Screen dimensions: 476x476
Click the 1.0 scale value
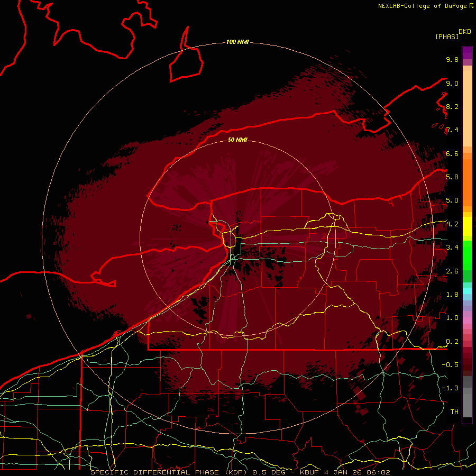point(452,317)
